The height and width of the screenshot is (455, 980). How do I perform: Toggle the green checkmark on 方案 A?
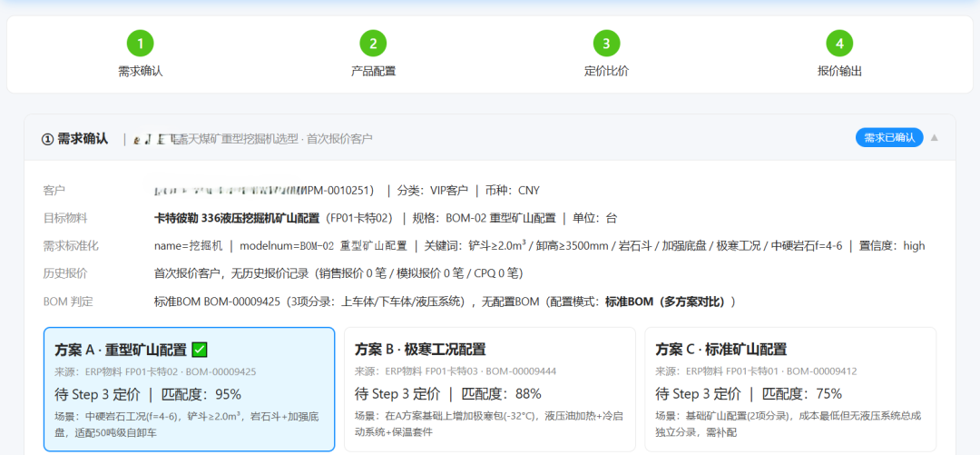click(200, 350)
